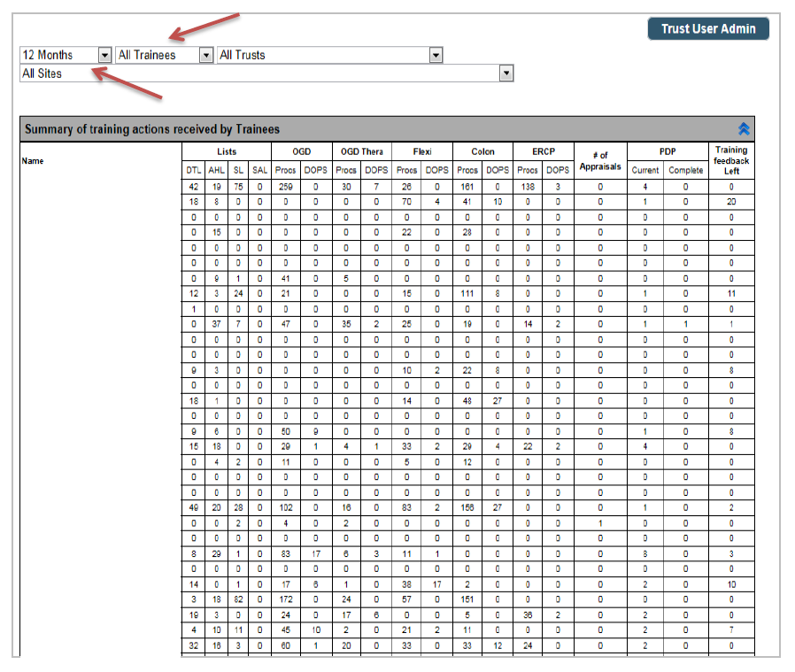Click the Lists group header
The width and height of the screenshot is (795, 672).
pyautogui.click(x=226, y=151)
